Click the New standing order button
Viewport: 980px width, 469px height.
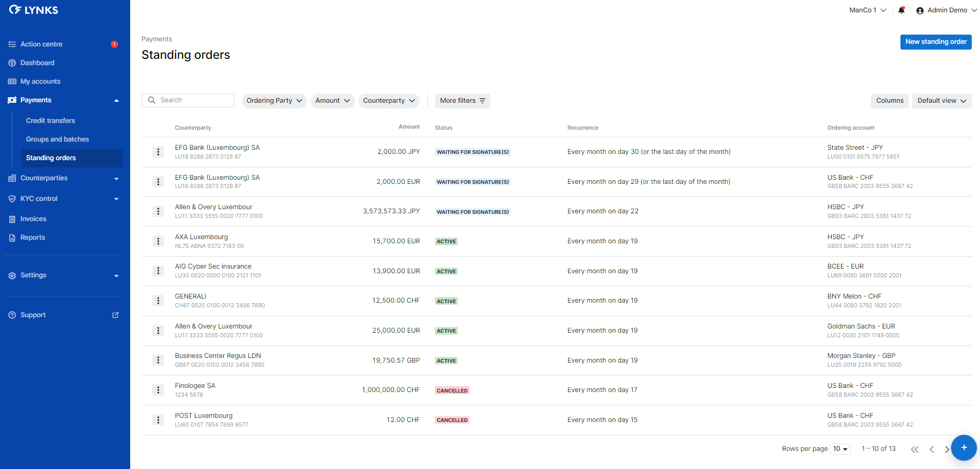[936, 42]
